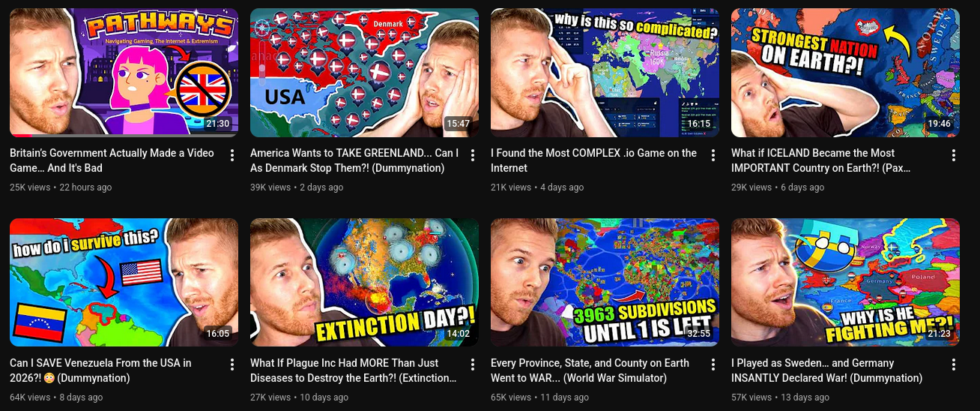Open more options for Plague Inc video
The image size is (980, 411).
(472, 365)
